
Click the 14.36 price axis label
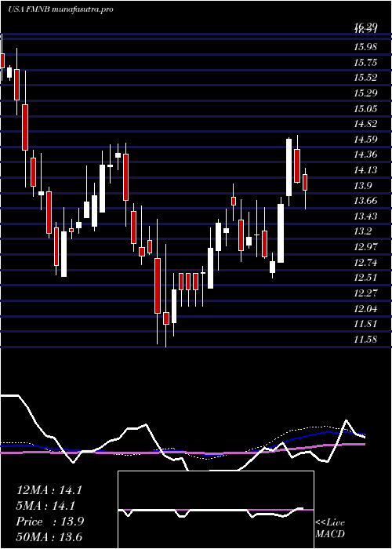[x=365, y=155]
